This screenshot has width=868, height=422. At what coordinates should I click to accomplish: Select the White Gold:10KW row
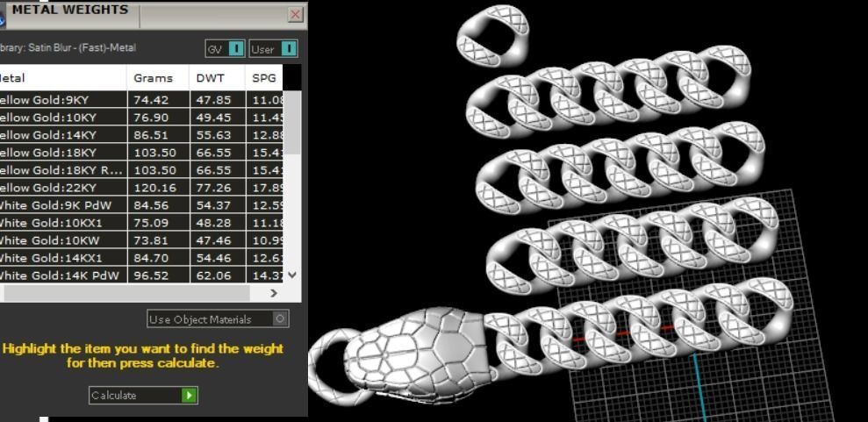tap(141, 240)
